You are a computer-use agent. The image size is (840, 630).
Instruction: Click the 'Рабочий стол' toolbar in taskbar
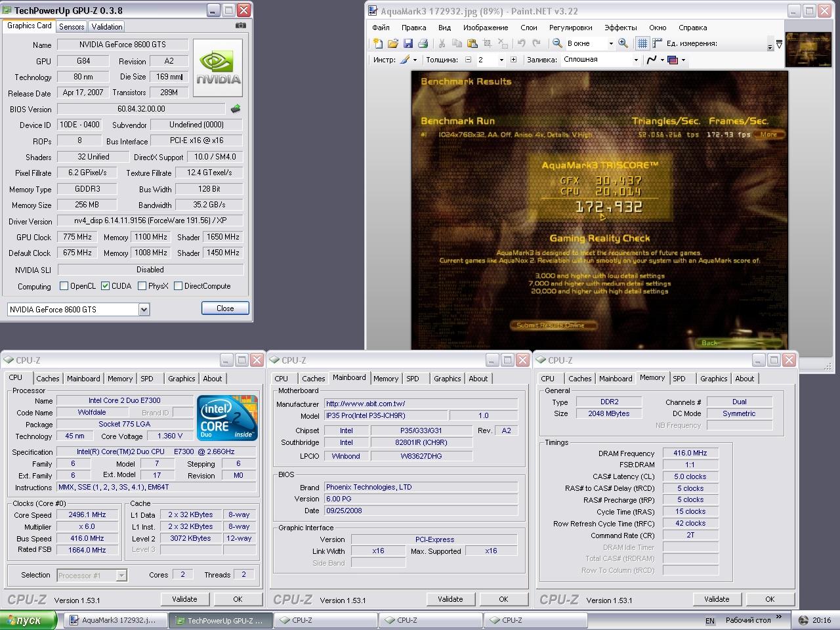[748, 620]
